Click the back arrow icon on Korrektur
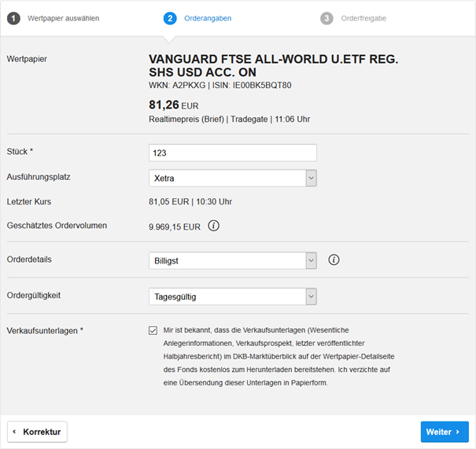The image size is (476, 449). 14,432
